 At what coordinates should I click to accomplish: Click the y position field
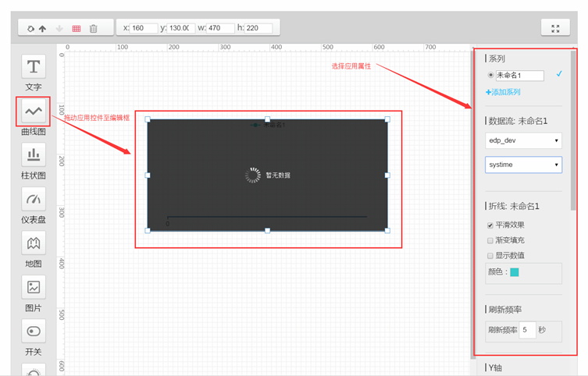point(181,28)
